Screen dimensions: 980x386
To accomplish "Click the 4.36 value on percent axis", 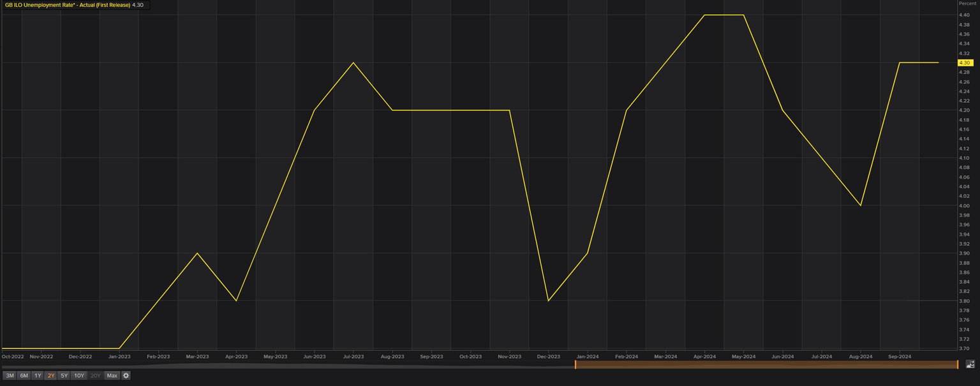I will coord(964,34).
